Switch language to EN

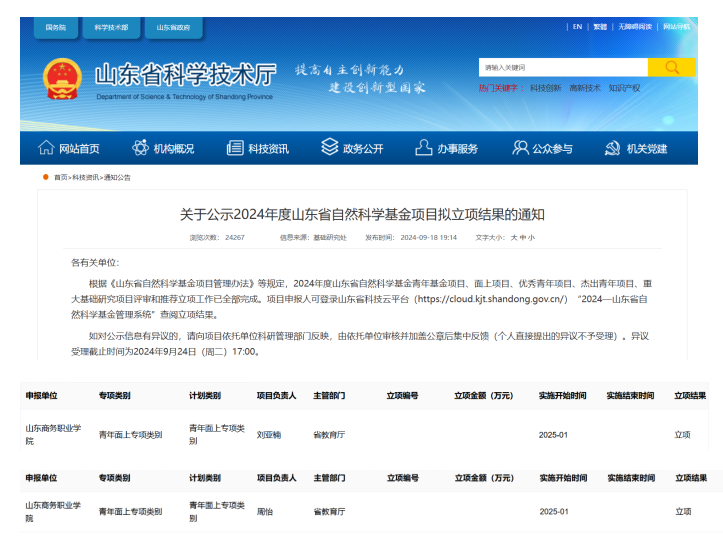[x=577, y=27]
